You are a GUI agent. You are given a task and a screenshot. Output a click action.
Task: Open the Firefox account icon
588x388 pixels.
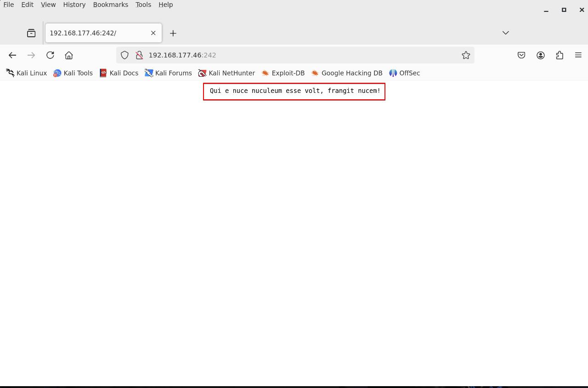click(541, 55)
